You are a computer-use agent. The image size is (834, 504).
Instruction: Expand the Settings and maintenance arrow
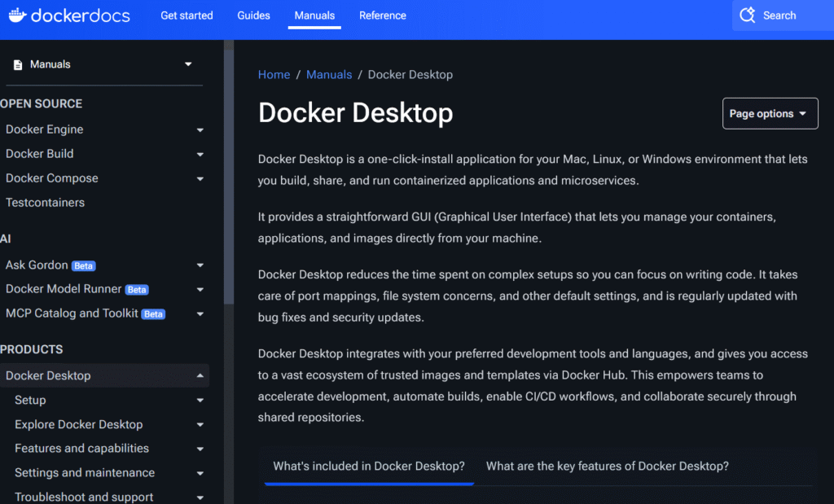(200, 474)
